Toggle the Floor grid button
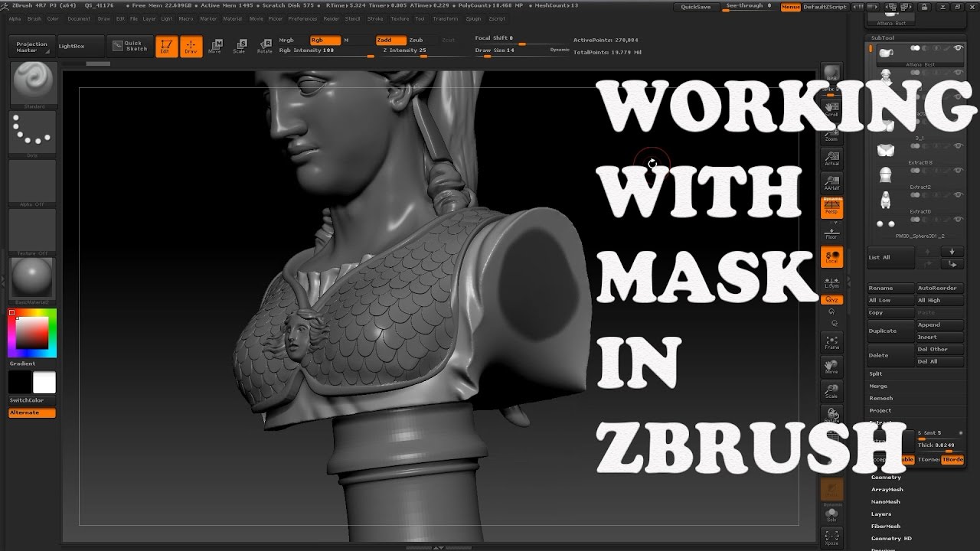Viewport: 980px width, 551px height. [831, 232]
